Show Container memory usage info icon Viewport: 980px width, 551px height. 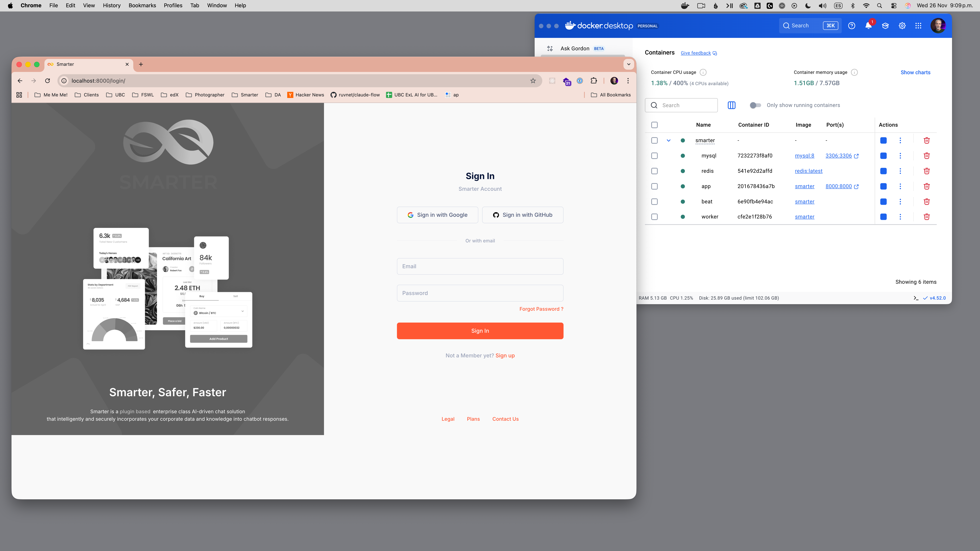coord(854,72)
